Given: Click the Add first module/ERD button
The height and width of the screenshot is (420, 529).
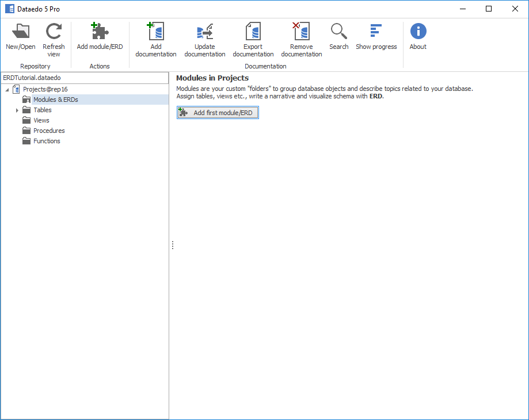Looking at the screenshot, I should click(218, 113).
